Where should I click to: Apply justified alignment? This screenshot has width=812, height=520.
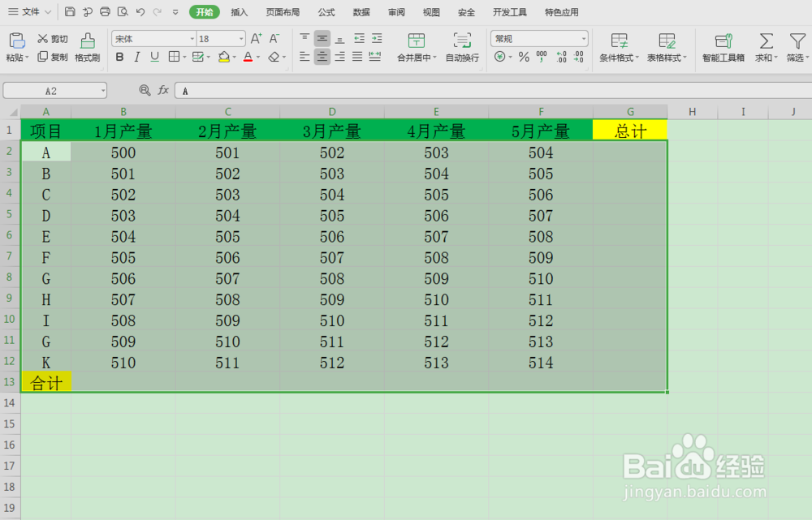(357, 57)
